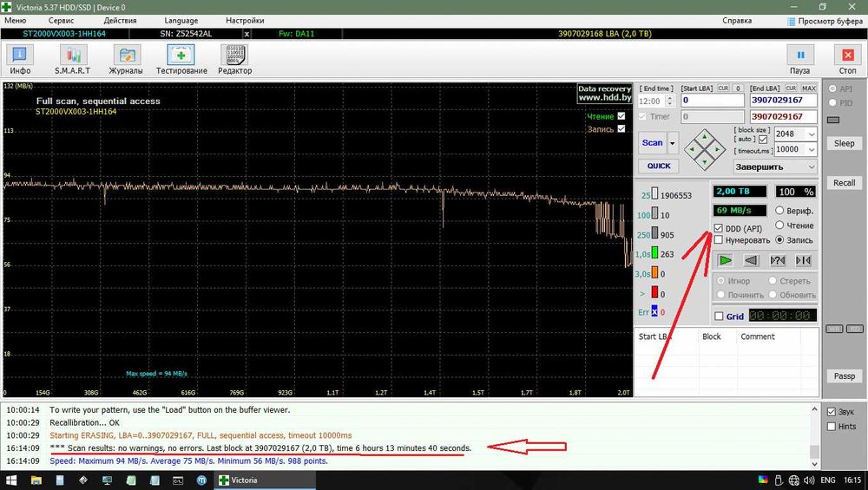Click the green play arrow scan control
Viewport: 868px width, 490px height.
coord(725,260)
